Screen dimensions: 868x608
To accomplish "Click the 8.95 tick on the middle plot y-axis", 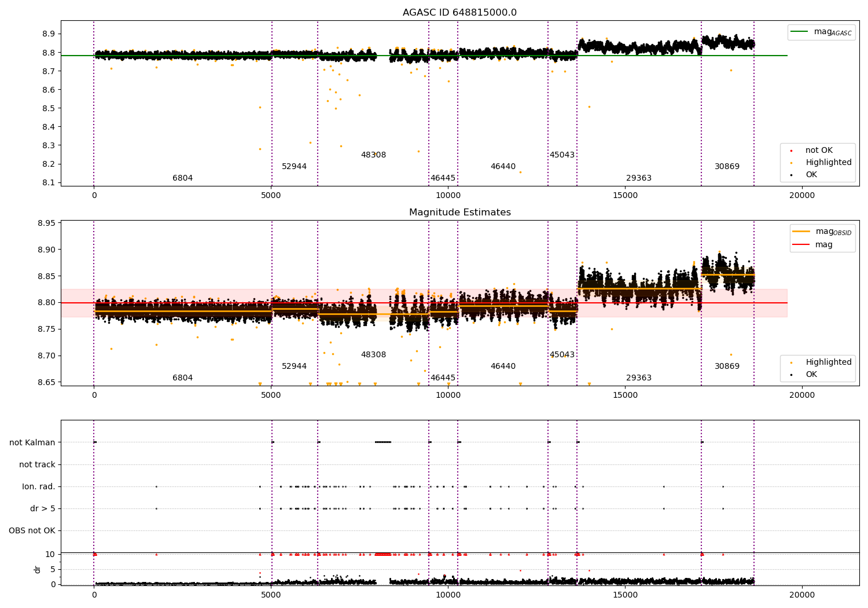I will pyautogui.click(x=46, y=224).
